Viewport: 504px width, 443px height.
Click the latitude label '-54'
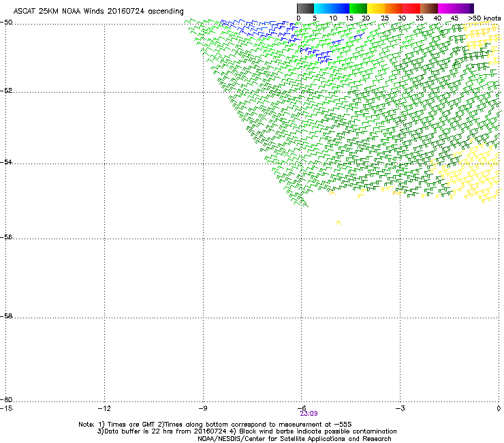click(6, 162)
